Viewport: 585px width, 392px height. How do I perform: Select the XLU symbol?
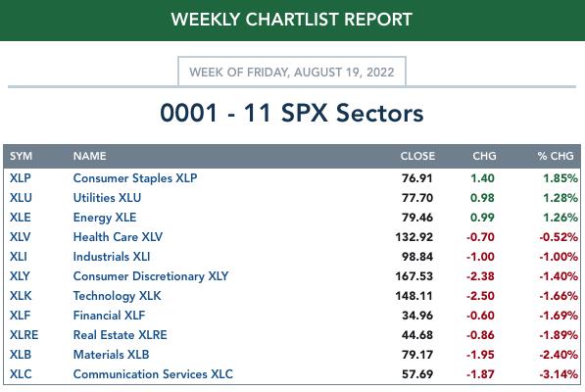tap(21, 197)
